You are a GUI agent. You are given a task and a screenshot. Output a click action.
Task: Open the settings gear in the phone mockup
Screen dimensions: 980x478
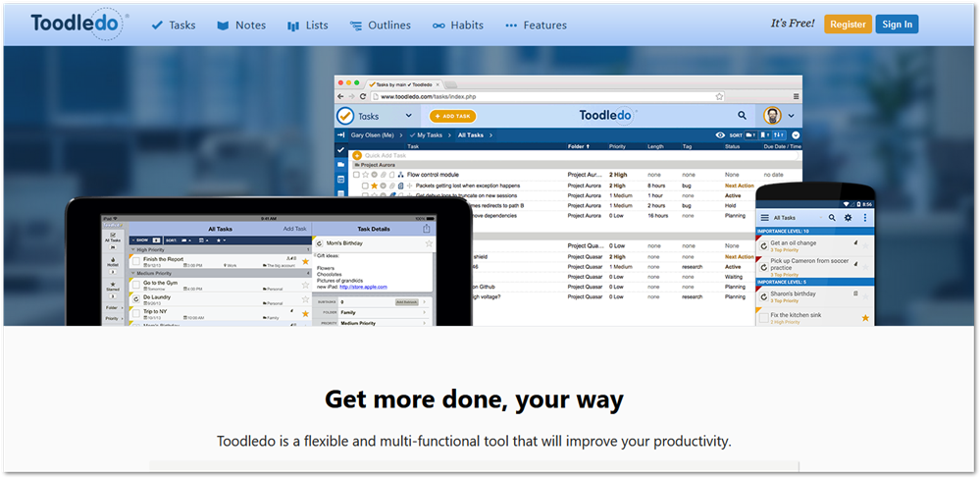coord(849,218)
